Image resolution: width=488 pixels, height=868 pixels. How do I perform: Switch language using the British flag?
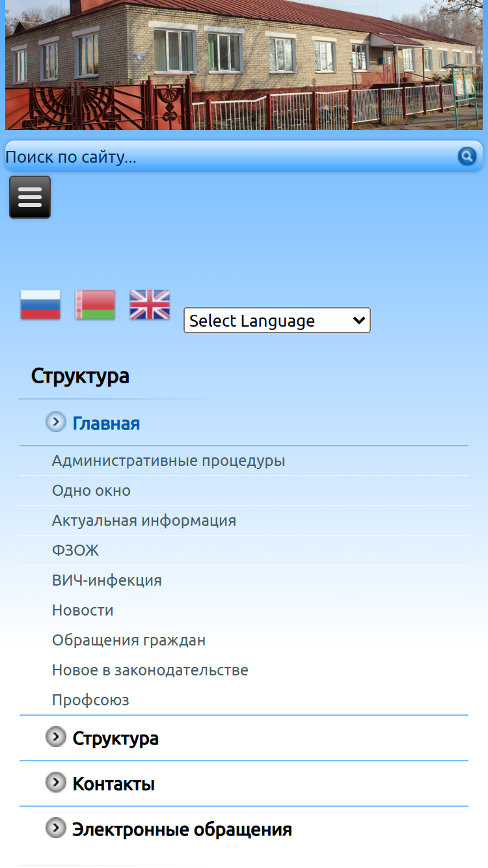[150, 305]
